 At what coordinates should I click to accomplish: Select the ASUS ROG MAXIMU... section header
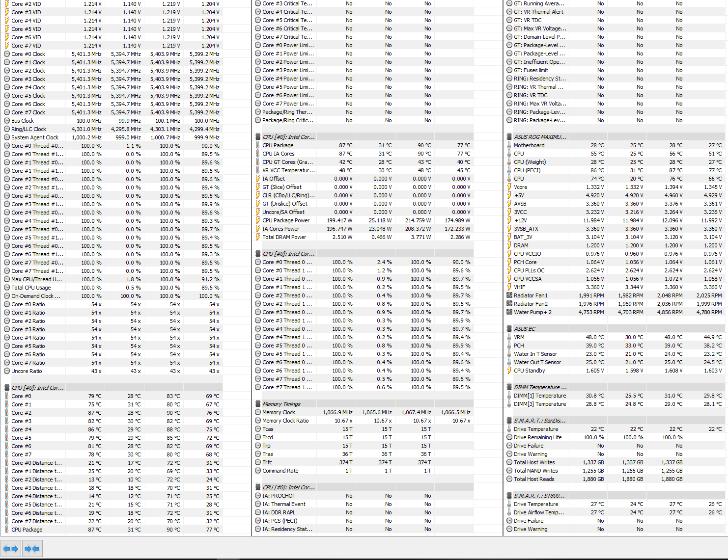tap(615, 137)
